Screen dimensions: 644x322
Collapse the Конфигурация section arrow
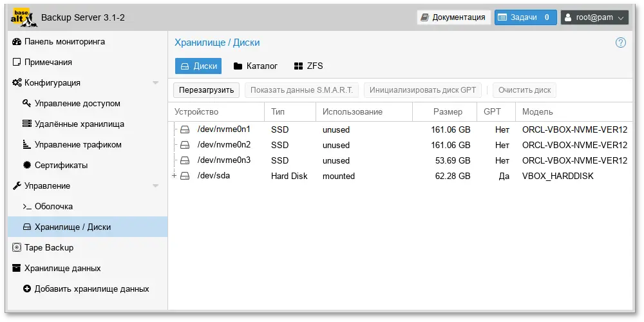[x=156, y=83]
